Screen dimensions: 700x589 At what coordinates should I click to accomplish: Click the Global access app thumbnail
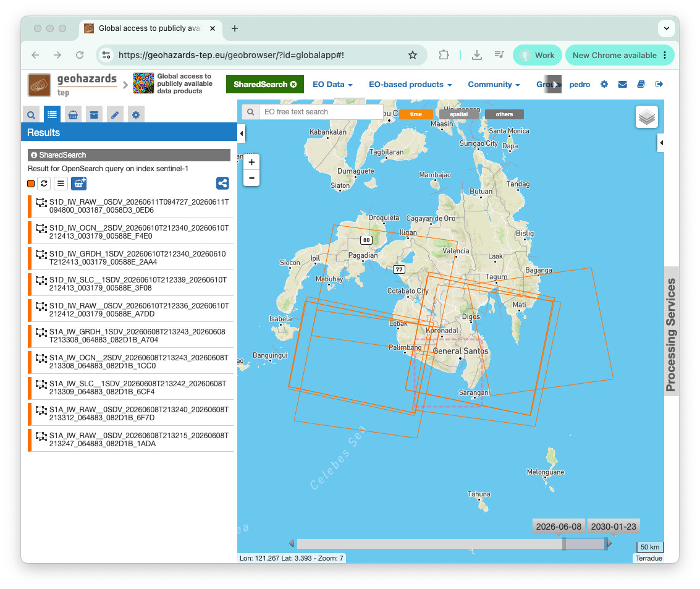[143, 83]
